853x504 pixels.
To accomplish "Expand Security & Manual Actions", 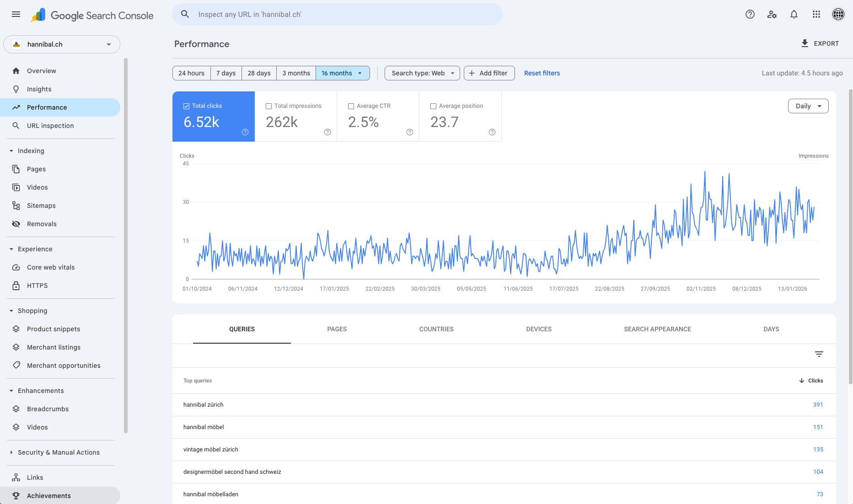I will [59, 452].
